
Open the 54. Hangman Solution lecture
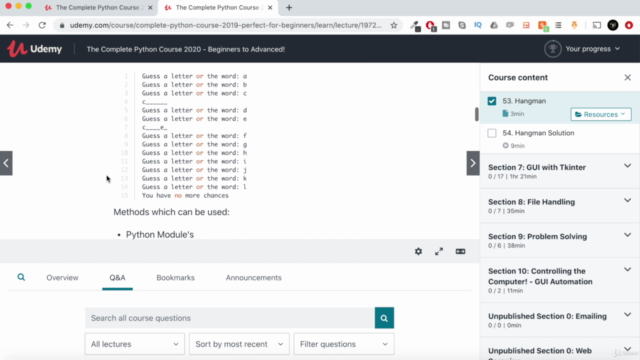point(538,133)
